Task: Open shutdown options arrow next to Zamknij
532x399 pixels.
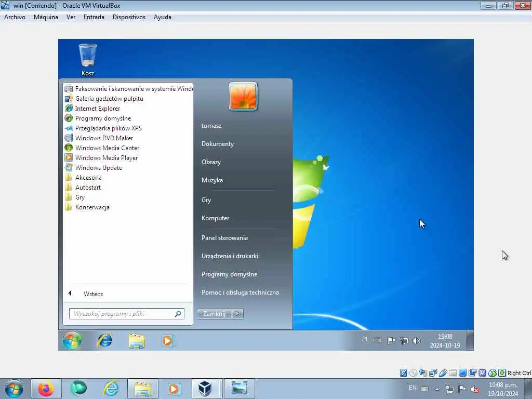Action: 237,314
